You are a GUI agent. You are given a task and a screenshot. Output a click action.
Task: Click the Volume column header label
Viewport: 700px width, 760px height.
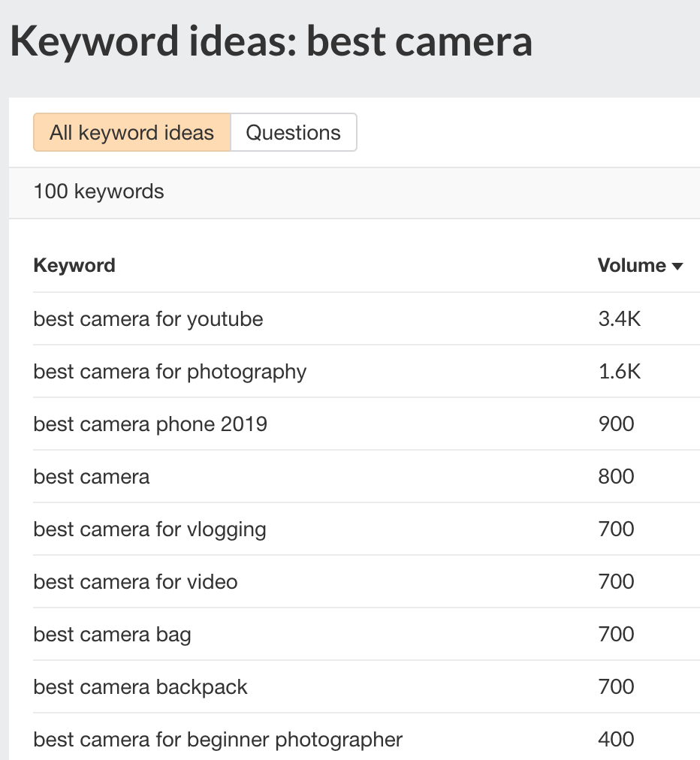pyautogui.click(x=631, y=265)
